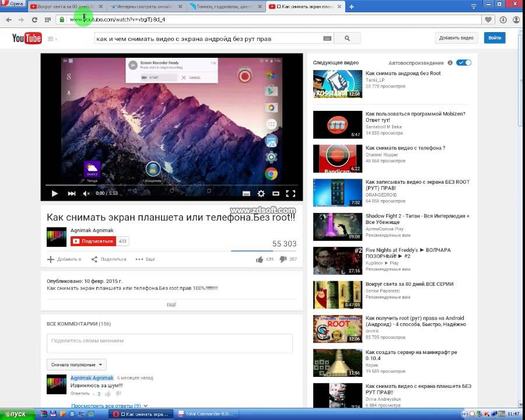The height and width of the screenshot is (420, 525).
Task: Play the video in the player
Action: (x=54, y=194)
